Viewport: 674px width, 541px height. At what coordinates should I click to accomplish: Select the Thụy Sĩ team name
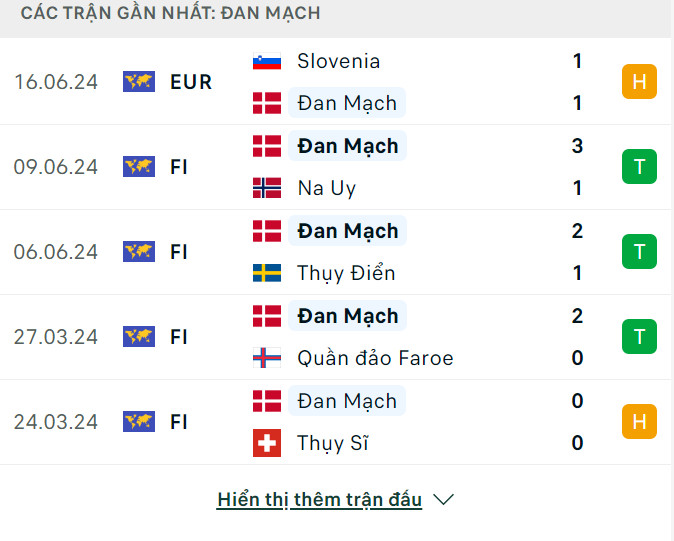[332, 443]
